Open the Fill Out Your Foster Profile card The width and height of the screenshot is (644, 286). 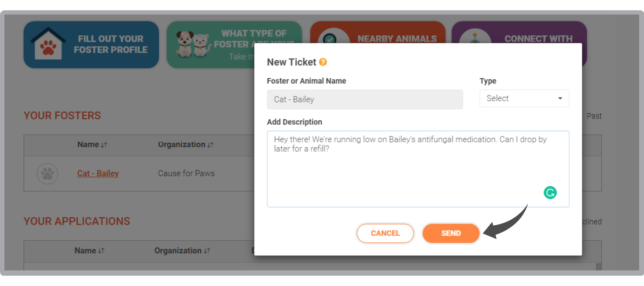click(91, 45)
